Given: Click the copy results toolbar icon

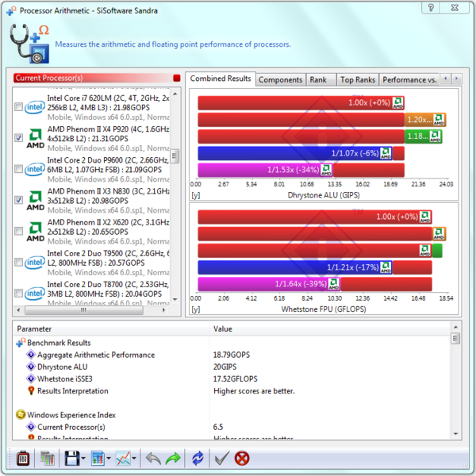Looking at the screenshot, I should (48, 458).
